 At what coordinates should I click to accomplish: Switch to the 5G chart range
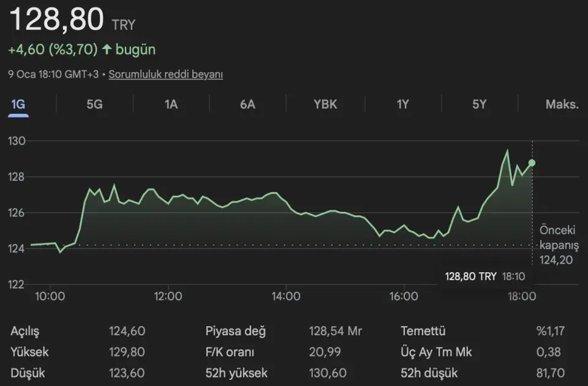(x=94, y=104)
